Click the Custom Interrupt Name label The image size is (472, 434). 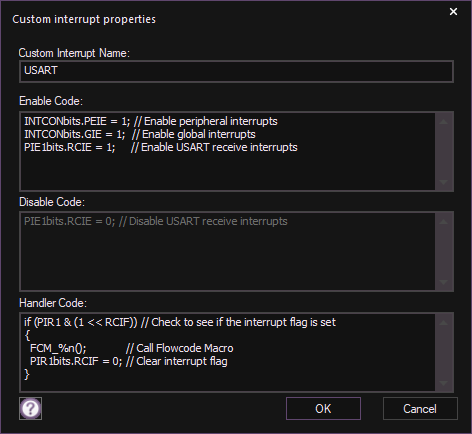74,53
